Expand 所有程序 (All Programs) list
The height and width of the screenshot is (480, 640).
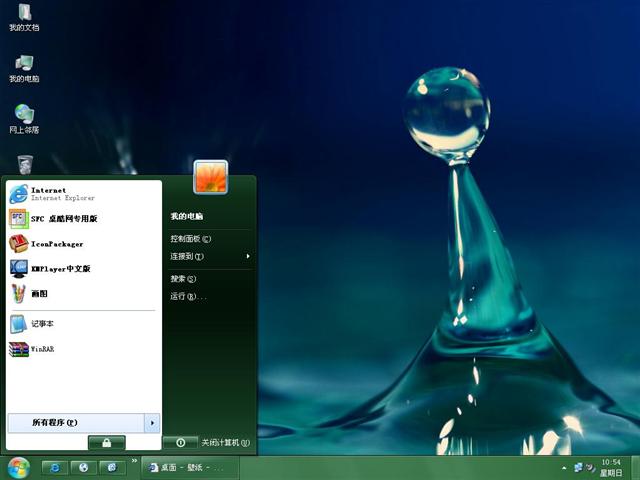pos(75,422)
